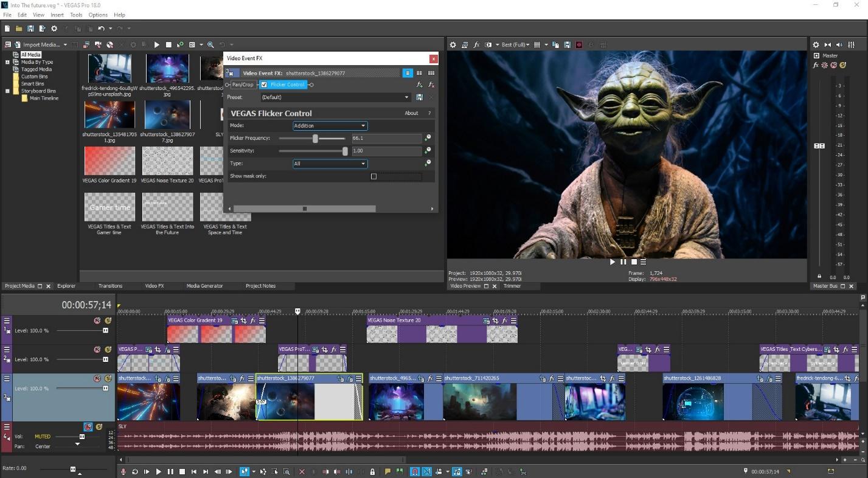
Task: Enable the Flicker Control effect checkbox
Action: (x=264, y=85)
